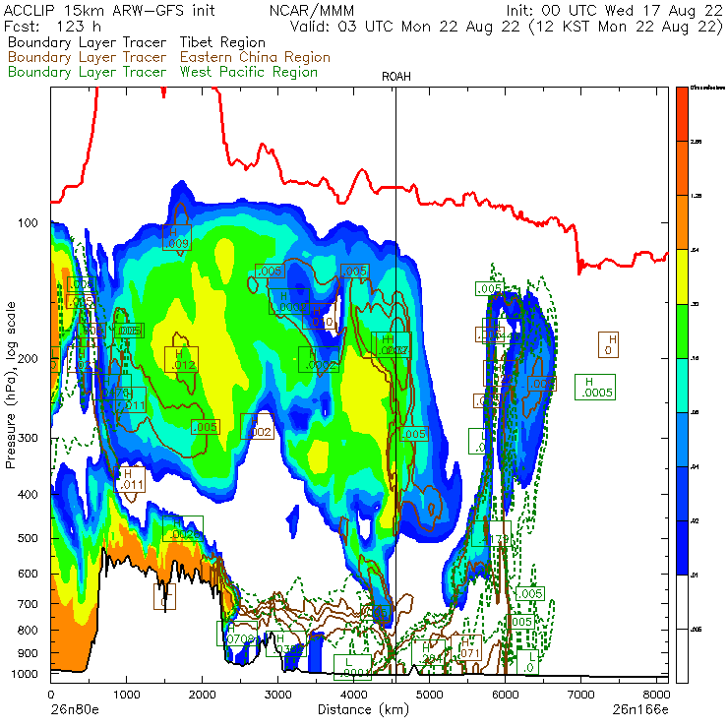728x728 pixels.
Task: Click the red top segment of the colorbar
Action: click(x=682, y=114)
